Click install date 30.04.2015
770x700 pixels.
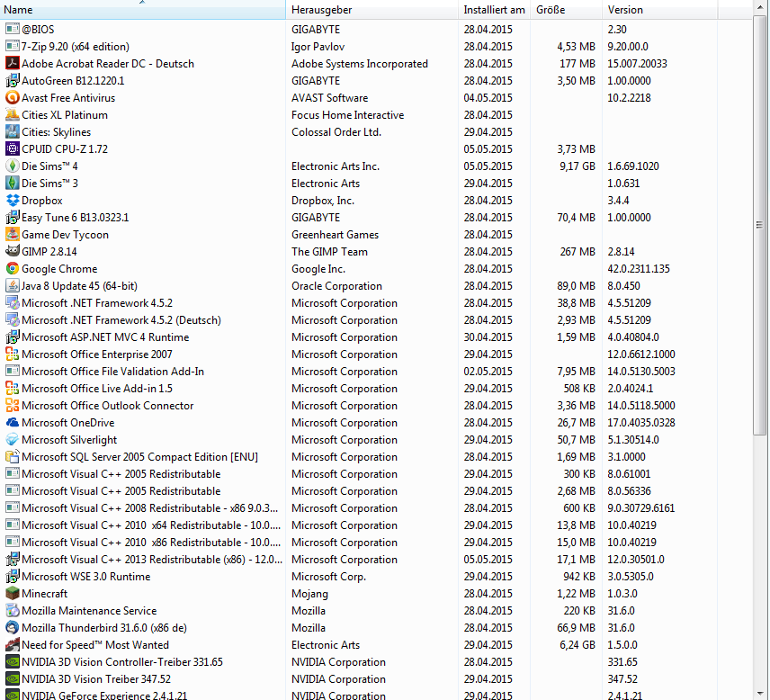click(488, 337)
